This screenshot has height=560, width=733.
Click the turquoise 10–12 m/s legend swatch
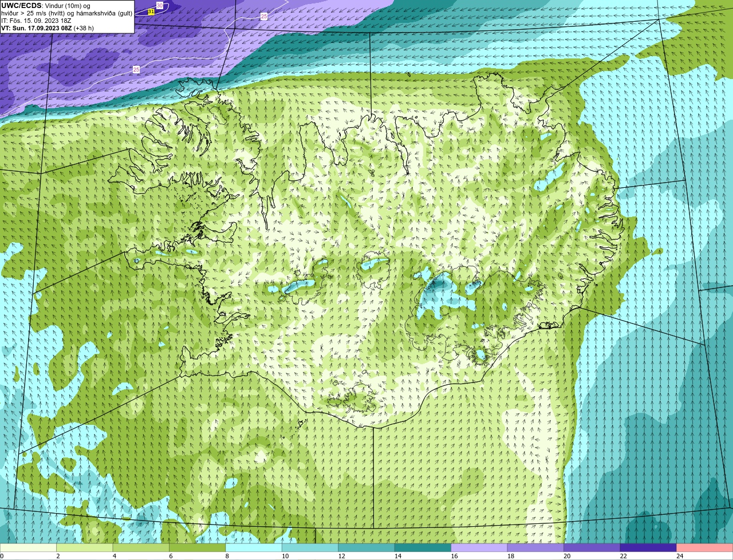[310, 548]
